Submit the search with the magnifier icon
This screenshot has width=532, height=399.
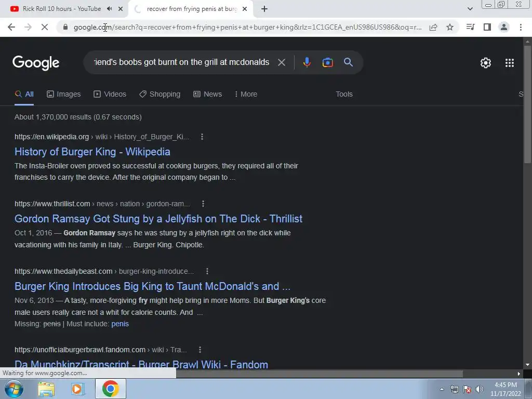[x=348, y=62]
